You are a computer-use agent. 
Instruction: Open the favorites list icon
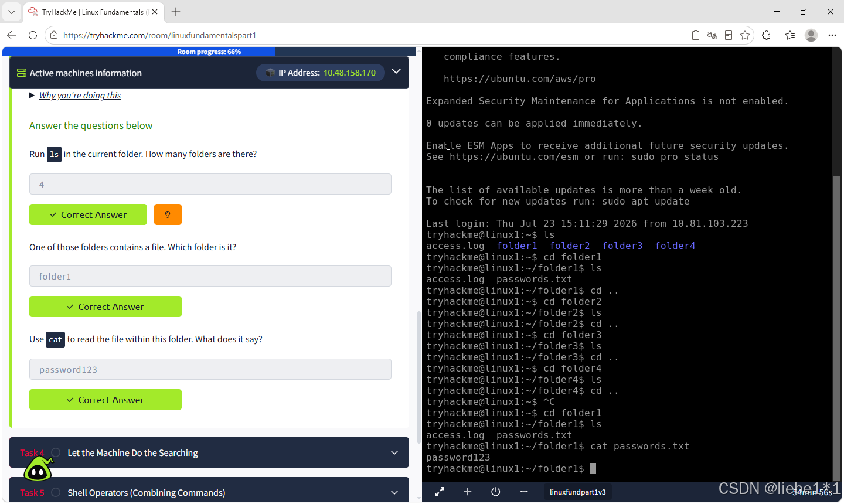click(790, 35)
